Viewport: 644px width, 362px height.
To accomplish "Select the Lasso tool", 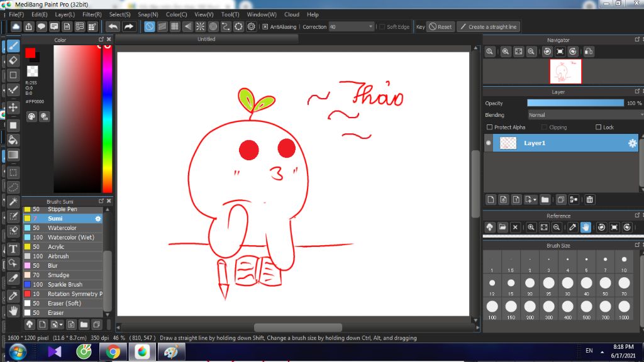I will click(x=13, y=187).
